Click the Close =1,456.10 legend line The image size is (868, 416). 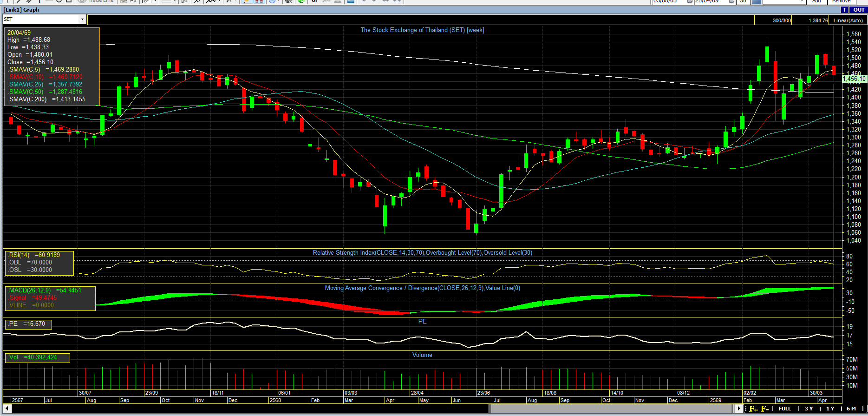(x=30, y=62)
